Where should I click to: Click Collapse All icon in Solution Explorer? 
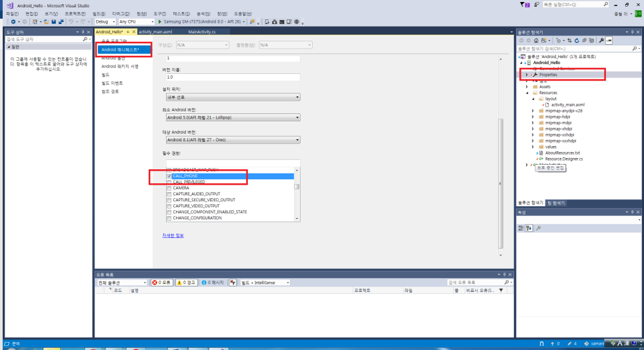pos(584,41)
